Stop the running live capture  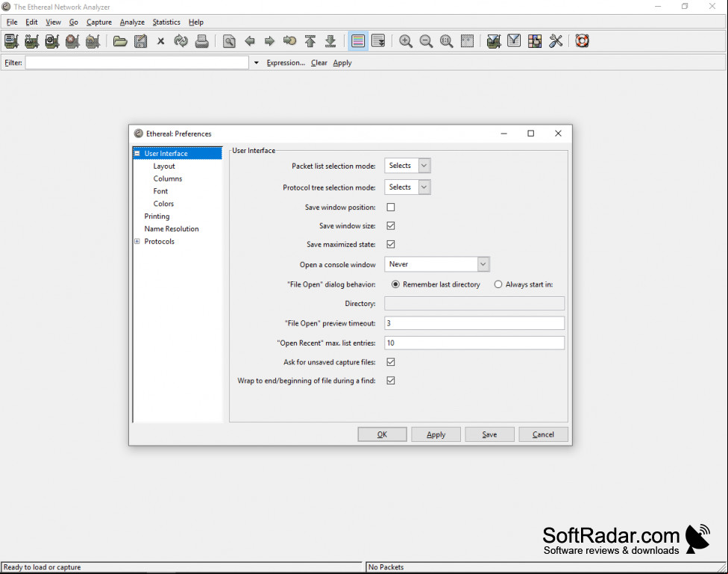coord(72,41)
